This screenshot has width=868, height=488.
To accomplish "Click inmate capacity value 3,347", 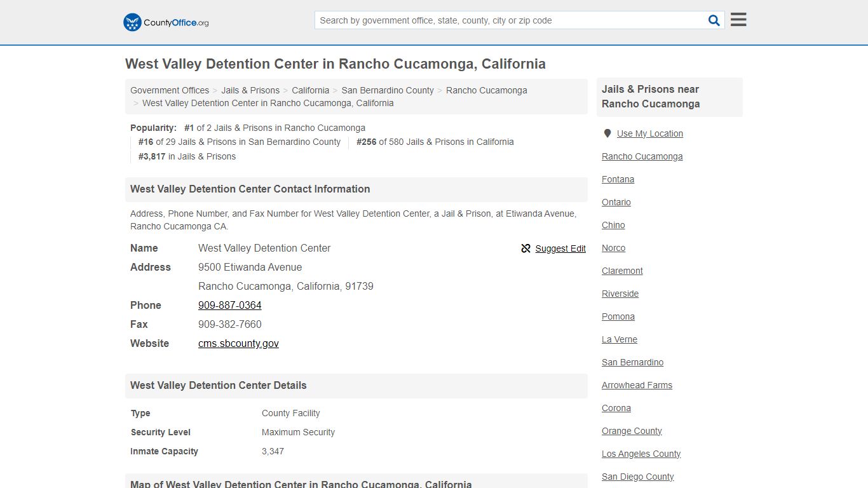I will (x=273, y=451).
